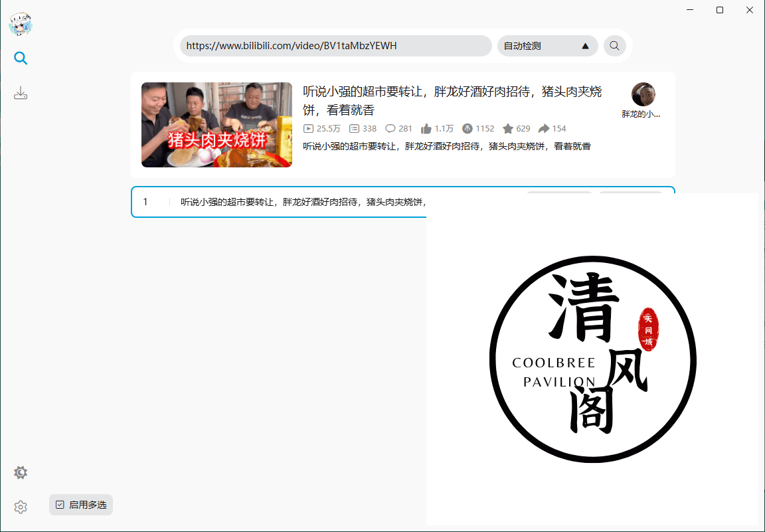Open the 自动检测 dropdown

click(x=547, y=46)
